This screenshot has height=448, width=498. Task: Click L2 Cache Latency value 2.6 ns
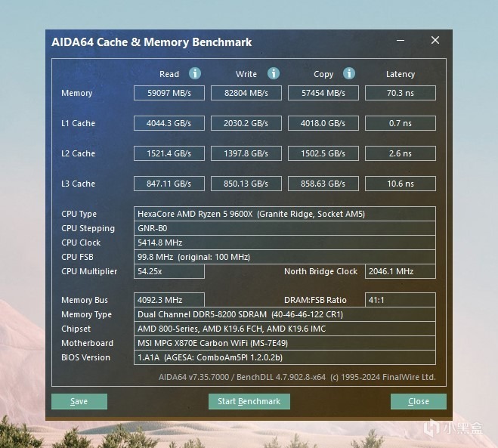point(401,153)
